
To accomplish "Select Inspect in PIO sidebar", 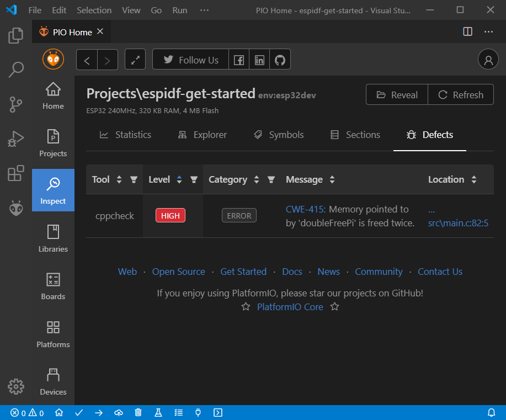I will (53, 190).
